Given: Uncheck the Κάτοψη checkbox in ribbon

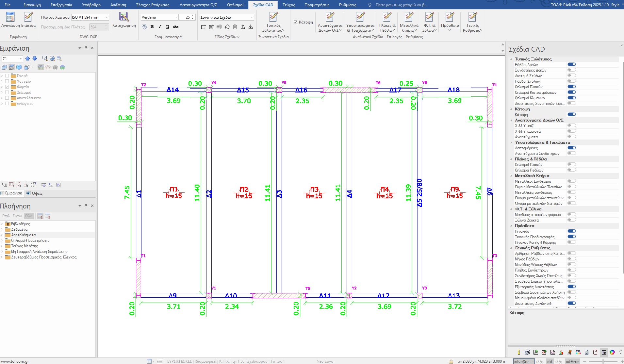Looking at the screenshot, I should pos(295,22).
